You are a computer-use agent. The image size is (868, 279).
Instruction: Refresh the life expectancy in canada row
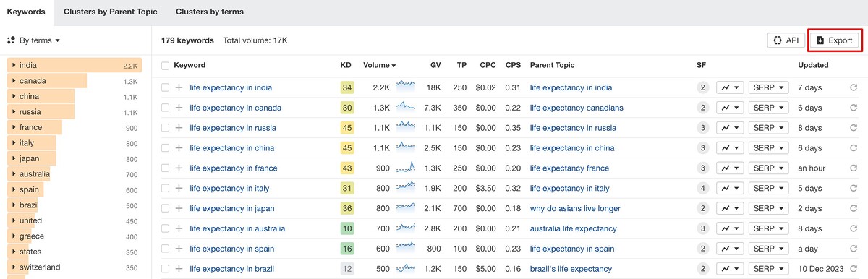click(854, 108)
